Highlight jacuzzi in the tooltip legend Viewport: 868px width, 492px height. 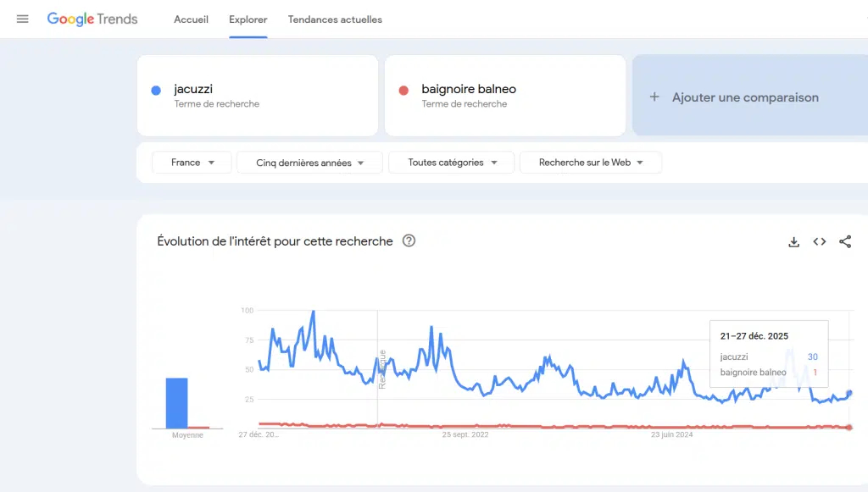pyautogui.click(x=734, y=357)
